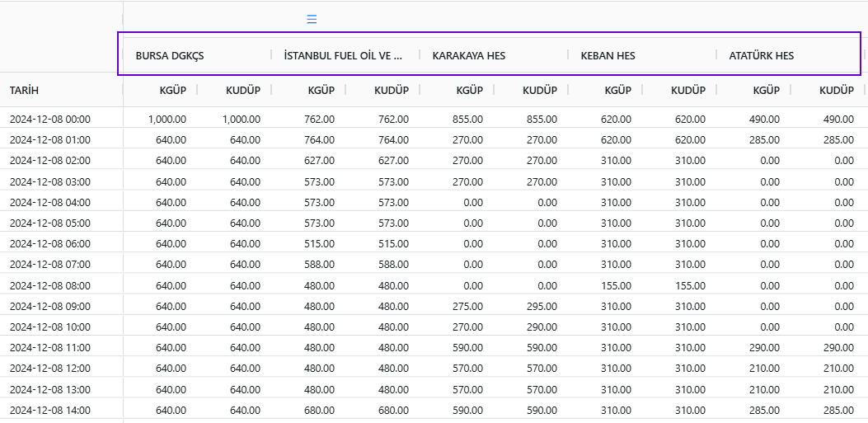Sort by KGÜP under ATATÜRK HES

pyautogui.click(x=766, y=90)
